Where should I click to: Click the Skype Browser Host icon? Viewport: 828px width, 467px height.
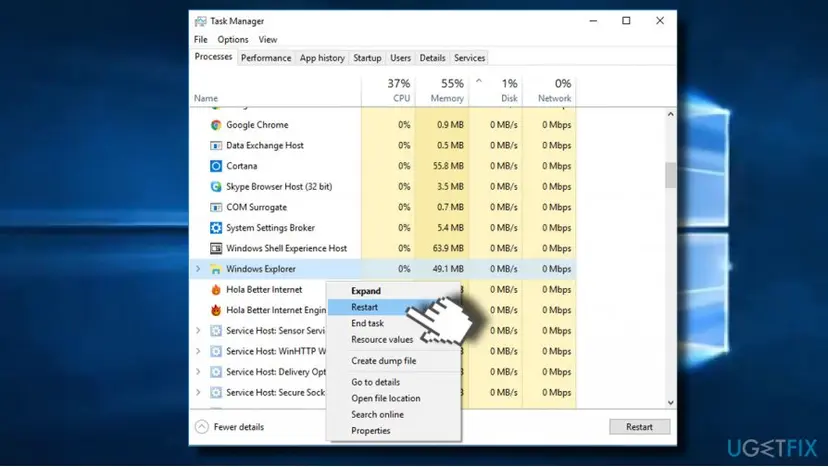coord(216,187)
